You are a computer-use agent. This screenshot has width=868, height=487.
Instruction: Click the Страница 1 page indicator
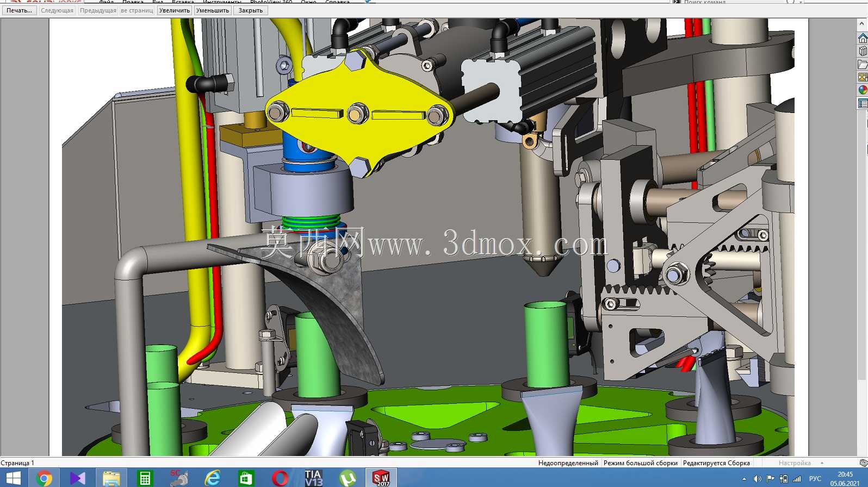coord(17,463)
